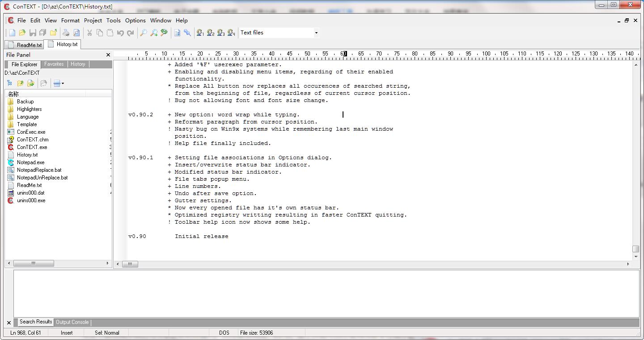Click the editor horizontal scrollbar thumb
The width and height of the screenshot is (644, 340).
[130, 264]
